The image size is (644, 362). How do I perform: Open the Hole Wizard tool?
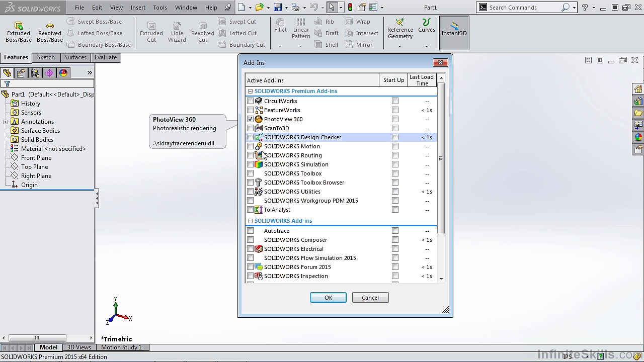[177, 32]
